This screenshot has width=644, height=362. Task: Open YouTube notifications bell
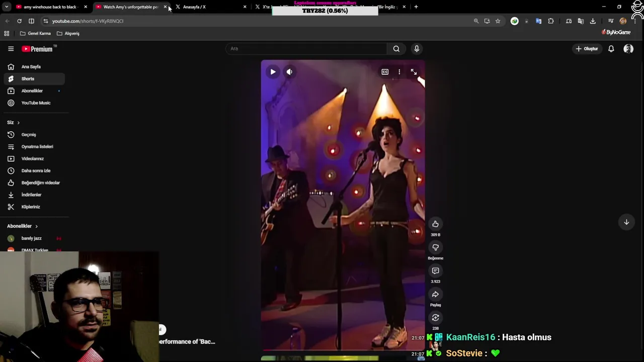[611, 49]
